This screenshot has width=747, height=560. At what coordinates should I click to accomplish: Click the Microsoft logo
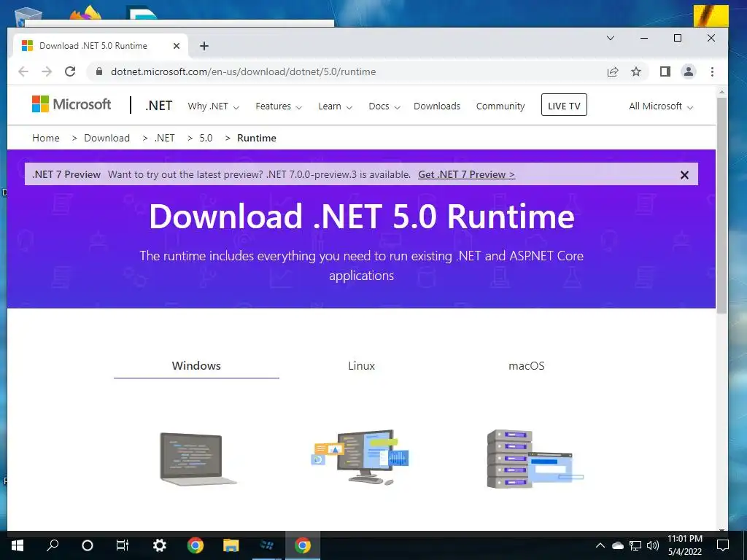71,104
